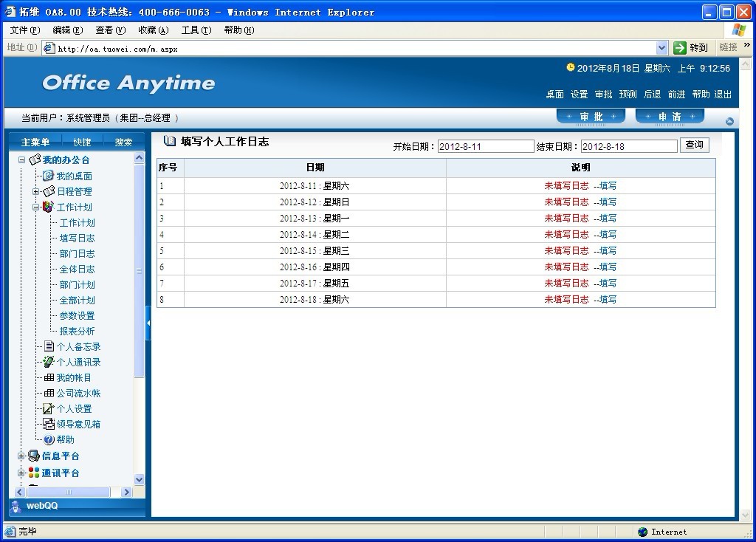Click the sidebar vertical scrollbar down arrow
Screen dimensions: 756x542
(x=139, y=479)
